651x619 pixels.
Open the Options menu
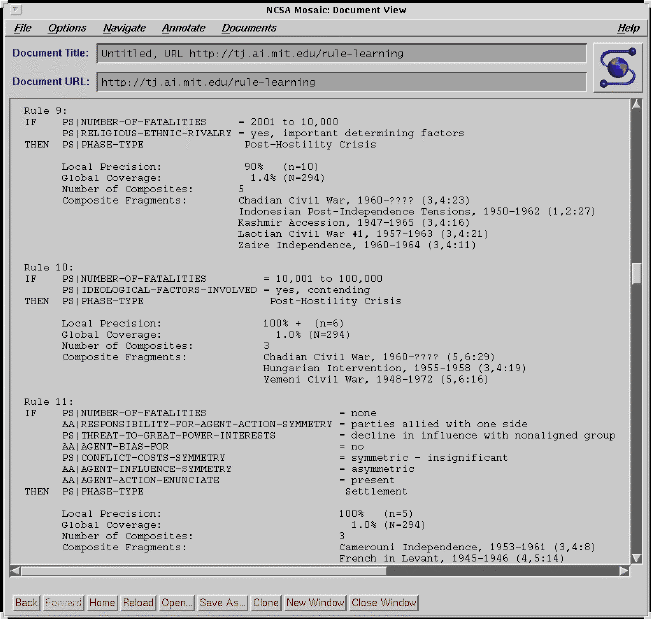click(x=67, y=28)
